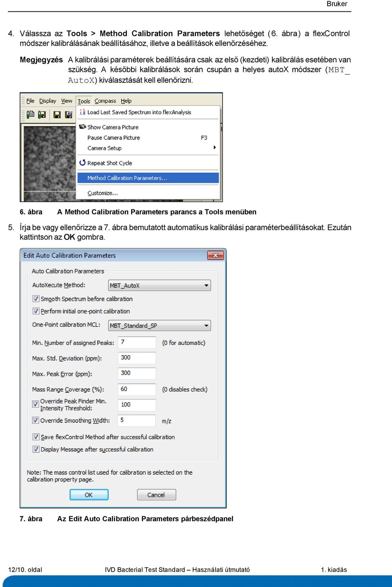
Task: Click the Cancel button
Action: point(156,495)
